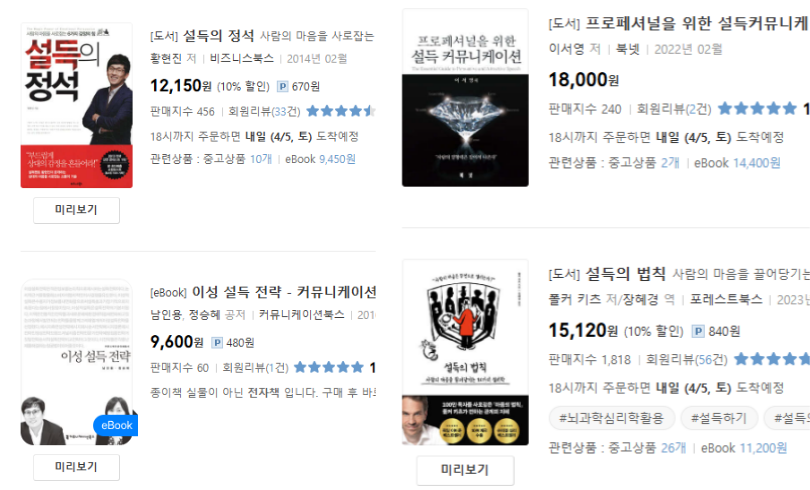Viewport: 810px width, 490px height.
Task: Click the blue eBook badge on 이성 설득 전략 cover
Action: [116, 425]
